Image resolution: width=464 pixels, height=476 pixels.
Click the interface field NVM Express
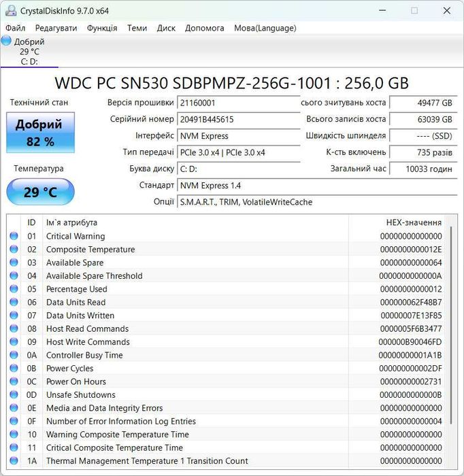click(x=239, y=136)
